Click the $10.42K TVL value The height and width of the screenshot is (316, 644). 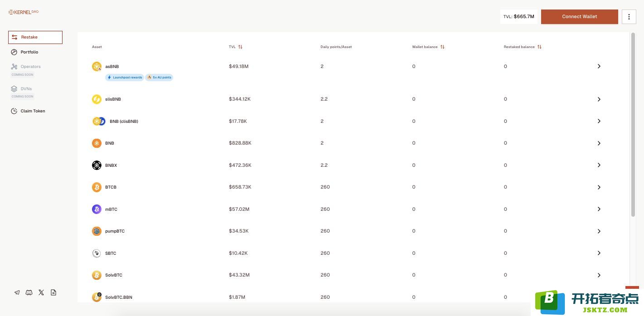coord(238,253)
